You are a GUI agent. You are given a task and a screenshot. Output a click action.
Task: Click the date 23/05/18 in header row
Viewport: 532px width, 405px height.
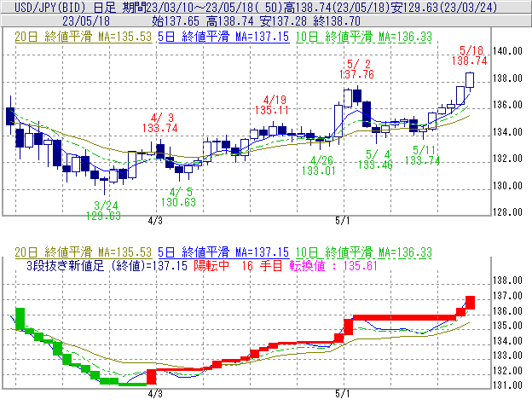86,21
